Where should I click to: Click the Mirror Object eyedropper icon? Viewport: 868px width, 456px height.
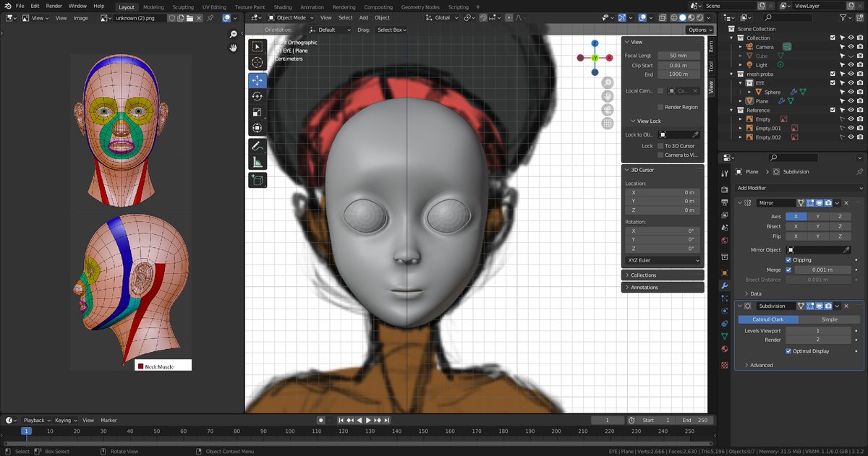click(847, 249)
